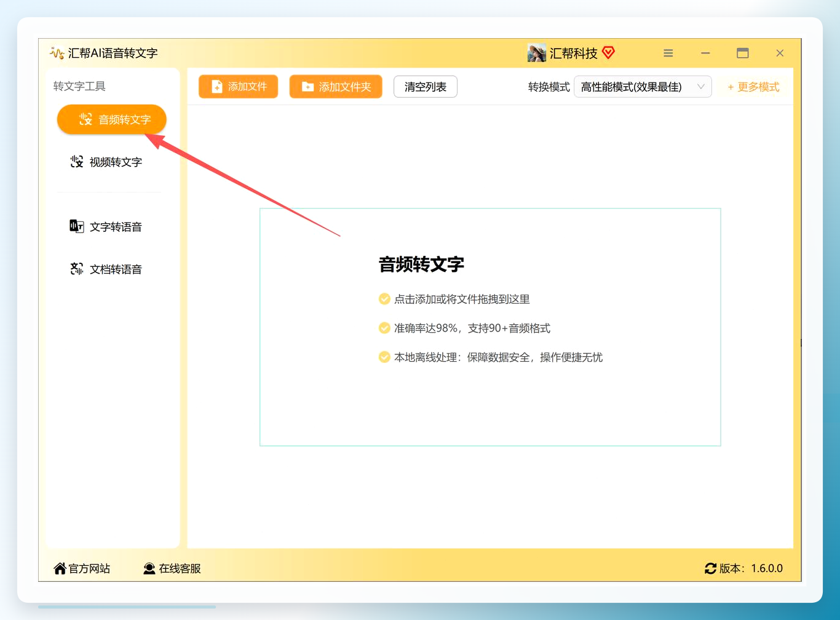Screen dimensions: 840x620
Task: Click the file drop area to add audio
Action: tap(490, 327)
